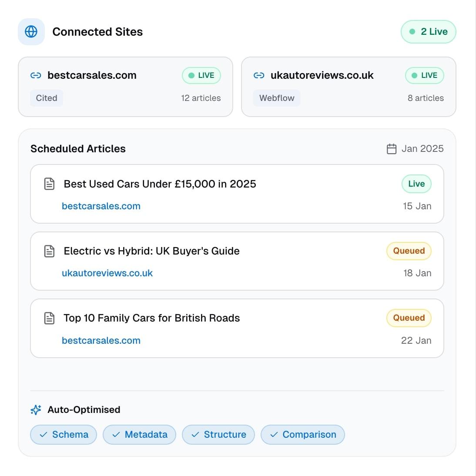Open the bestcarsales.com link under Best Used Cars
The width and height of the screenshot is (476, 476).
point(101,206)
